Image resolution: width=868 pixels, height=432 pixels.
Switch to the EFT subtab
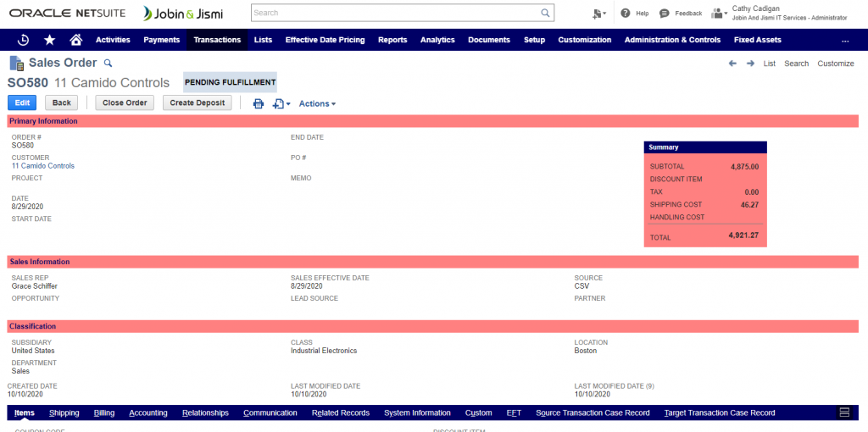point(514,413)
